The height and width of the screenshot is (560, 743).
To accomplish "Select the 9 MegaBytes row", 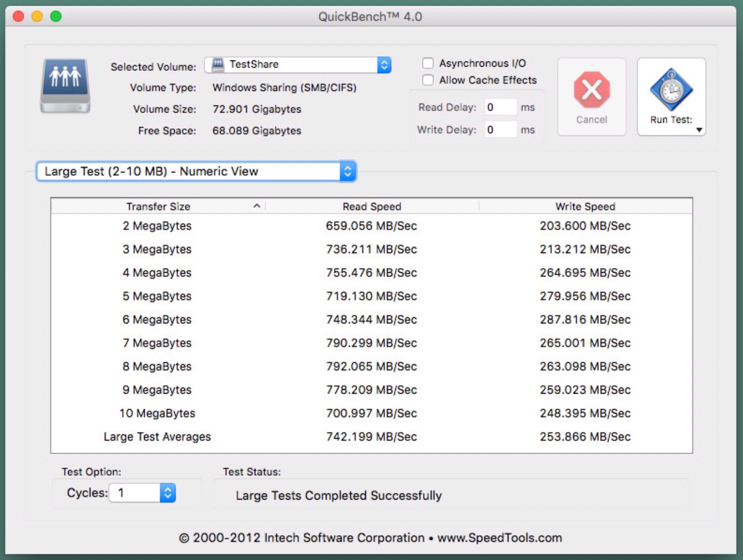I will tap(371, 390).
